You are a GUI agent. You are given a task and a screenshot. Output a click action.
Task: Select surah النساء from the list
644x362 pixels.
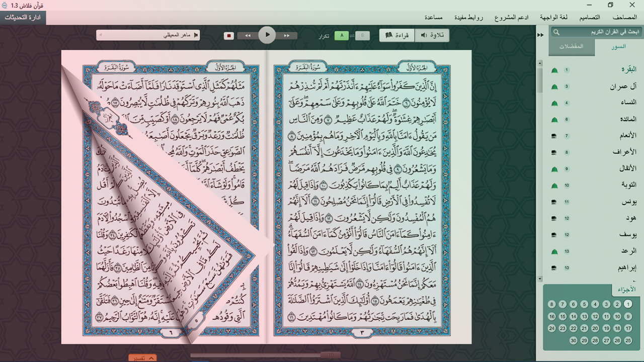(629, 103)
